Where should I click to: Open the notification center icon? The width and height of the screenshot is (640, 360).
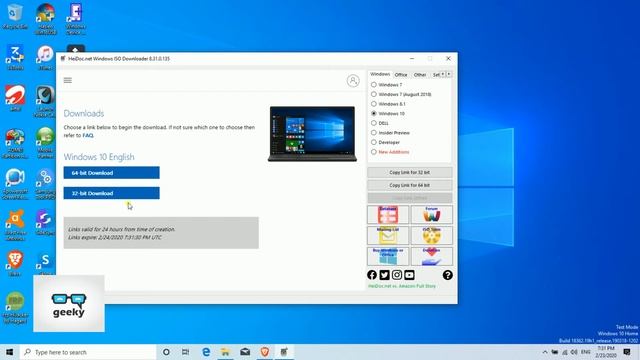point(627,352)
